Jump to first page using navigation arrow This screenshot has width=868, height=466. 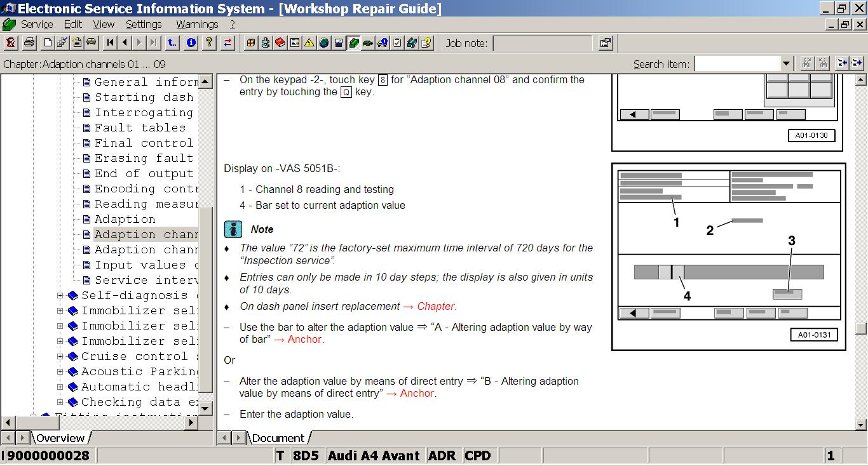(x=111, y=43)
